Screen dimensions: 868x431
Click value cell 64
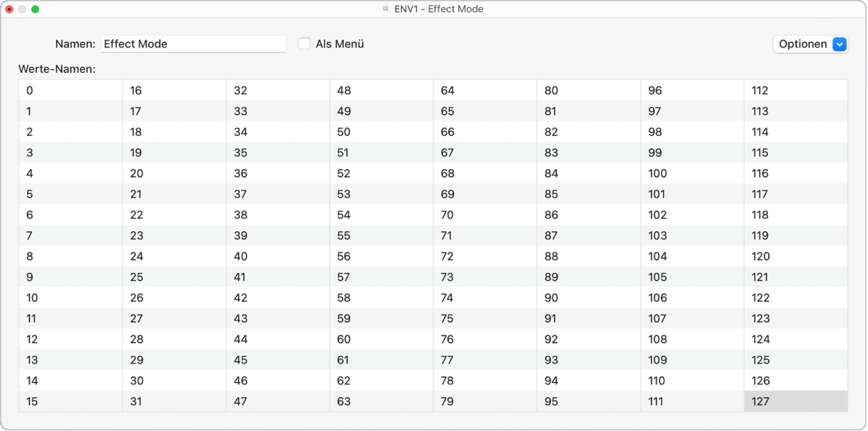tap(485, 90)
